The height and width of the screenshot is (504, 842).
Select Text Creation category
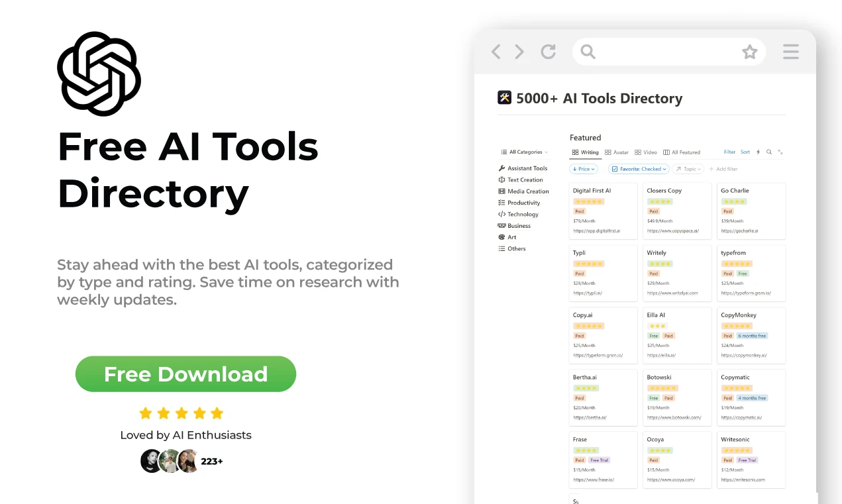coord(521,179)
